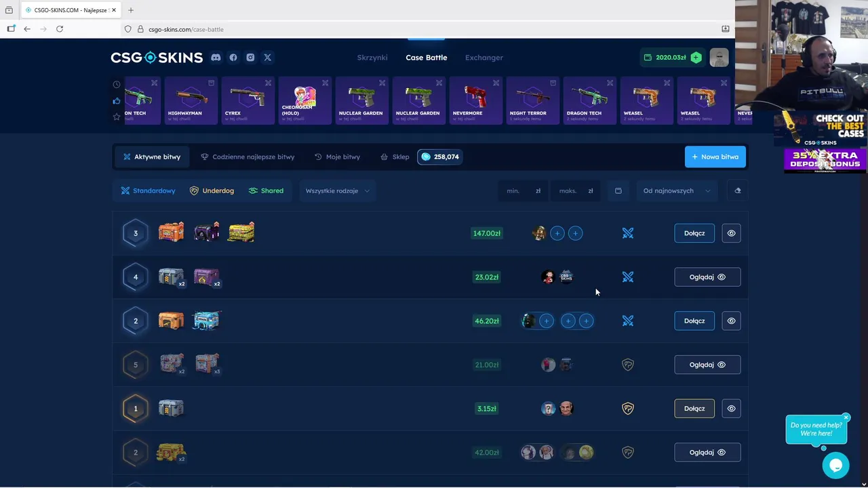Select the clock recent-drops icon

click(x=117, y=85)
